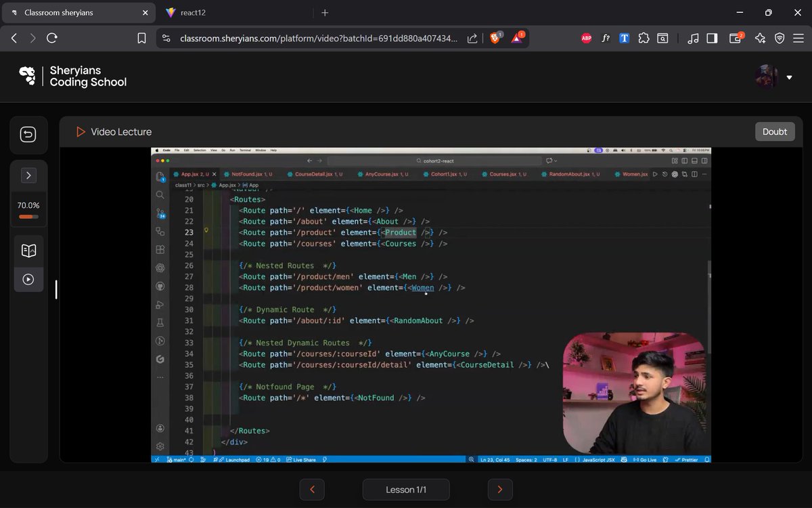Screen dimensions: 812x508
Task: Click the music note playlist icon
Action: point(692,39)
